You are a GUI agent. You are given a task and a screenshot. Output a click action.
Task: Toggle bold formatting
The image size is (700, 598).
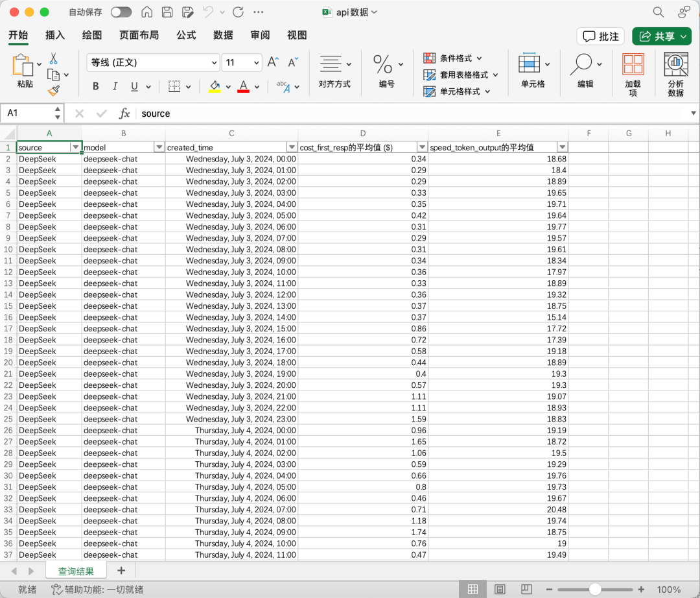coord(96,86)
